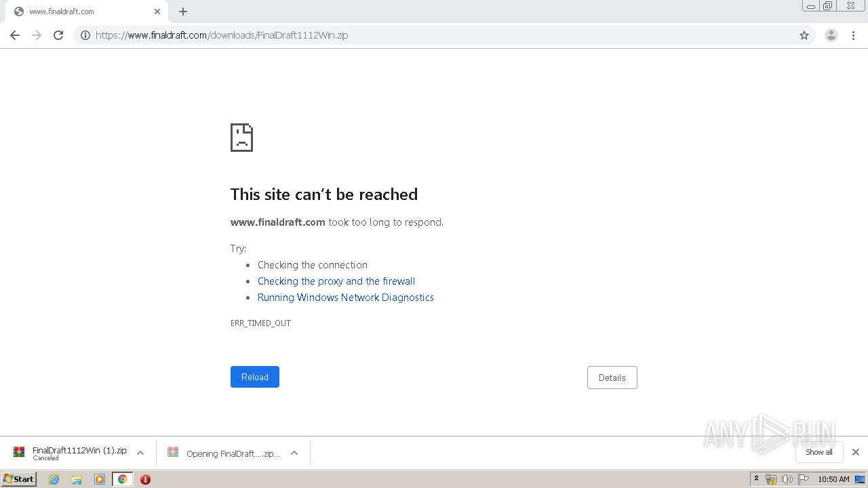Click the Details button
Image resolution: width=868 pixels, height=488 pixels.
tap(612, 378)
